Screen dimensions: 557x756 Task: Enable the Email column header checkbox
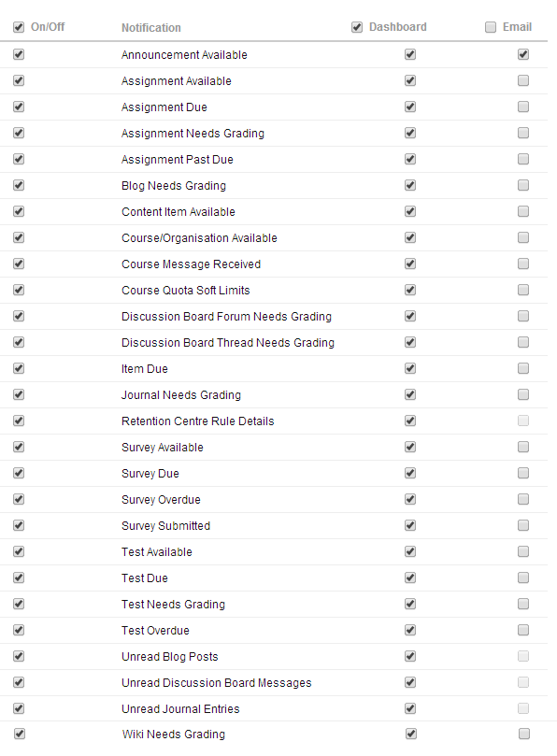click(490, 27)
